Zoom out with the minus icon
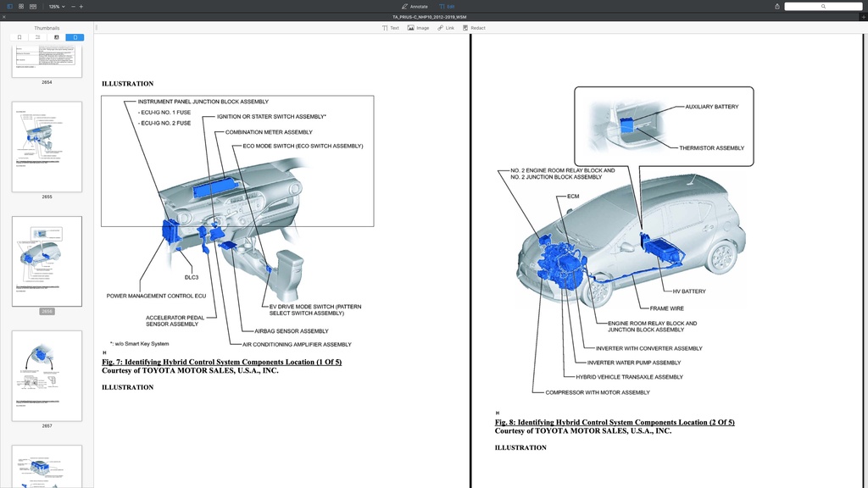Screen dimensions: 868x488 [73, 7]
